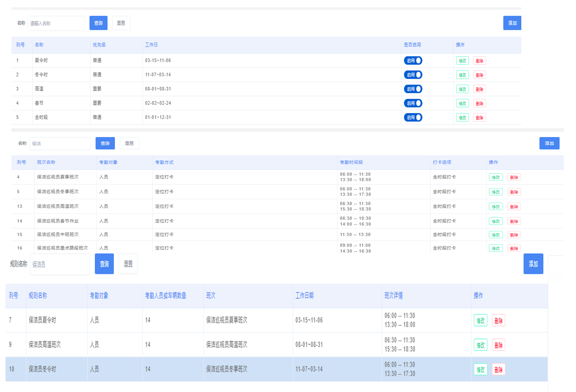Click 添加 for the 工作日 periods table
The image size is (576, 392).
coord(512,23)
